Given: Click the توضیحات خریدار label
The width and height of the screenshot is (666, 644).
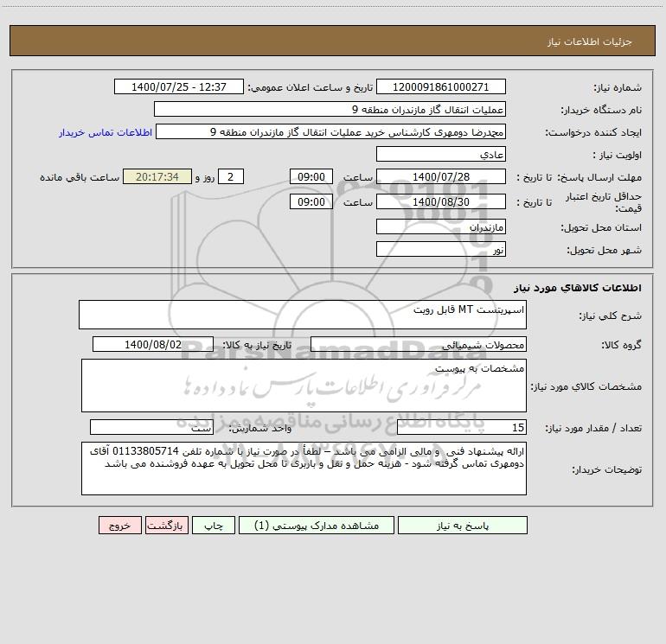Looking at the screenshot, I should coord(606,469).
